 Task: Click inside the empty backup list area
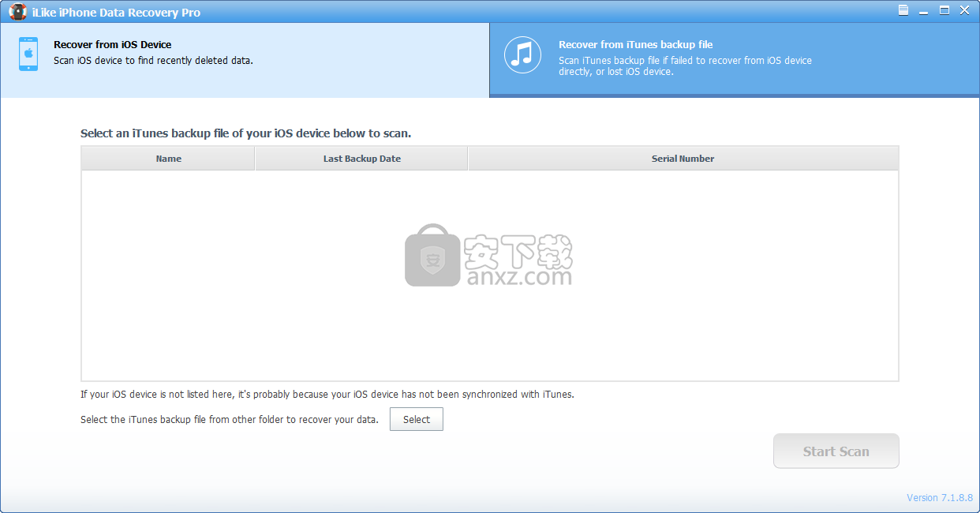tap(490, 275)
